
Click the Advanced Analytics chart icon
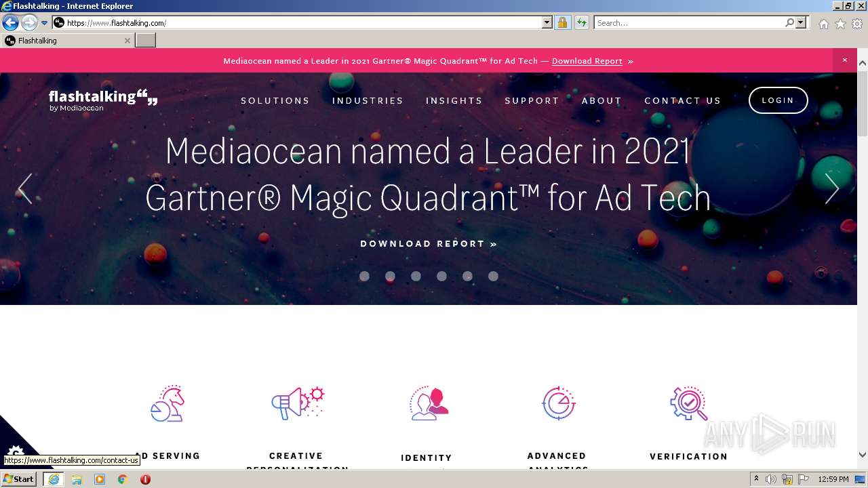[x=559, y=403]
